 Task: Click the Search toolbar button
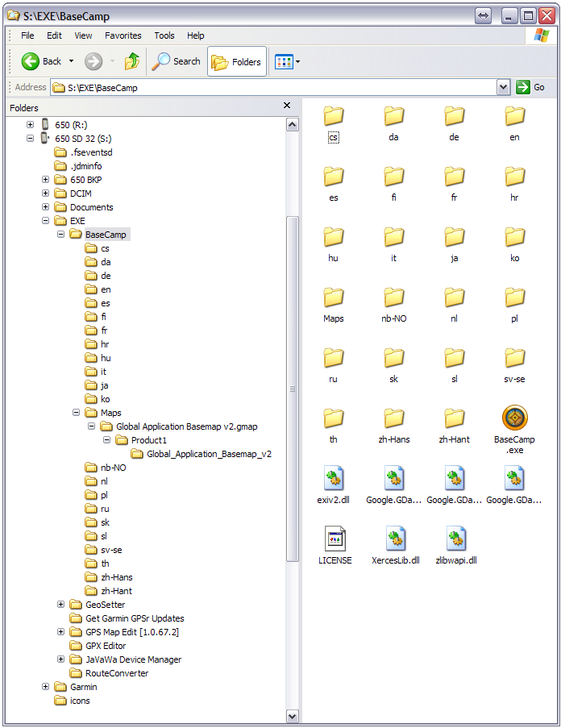pos(177,61)
